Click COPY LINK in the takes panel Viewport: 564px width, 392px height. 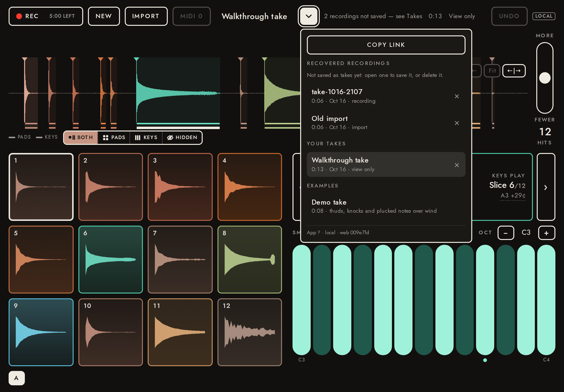pyautogui.click(x=386, y=45)
